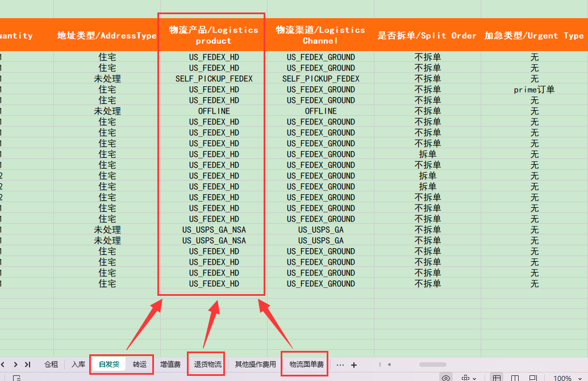588x381 pixels.
Task: Click the first 拆单 split order cell
Action: tap(427, 154)
